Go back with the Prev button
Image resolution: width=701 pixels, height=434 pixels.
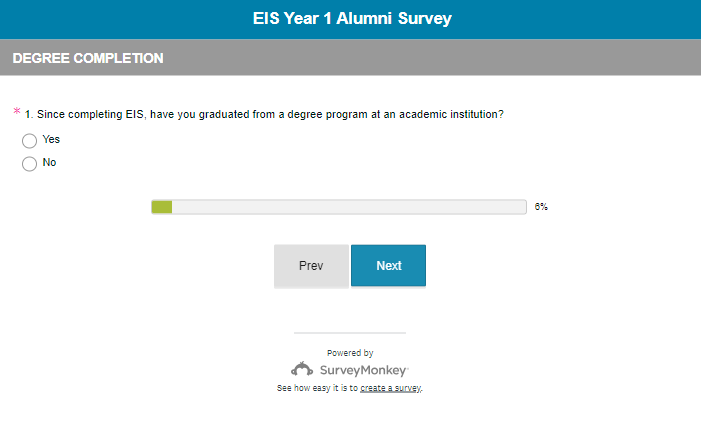click(311, 266)
